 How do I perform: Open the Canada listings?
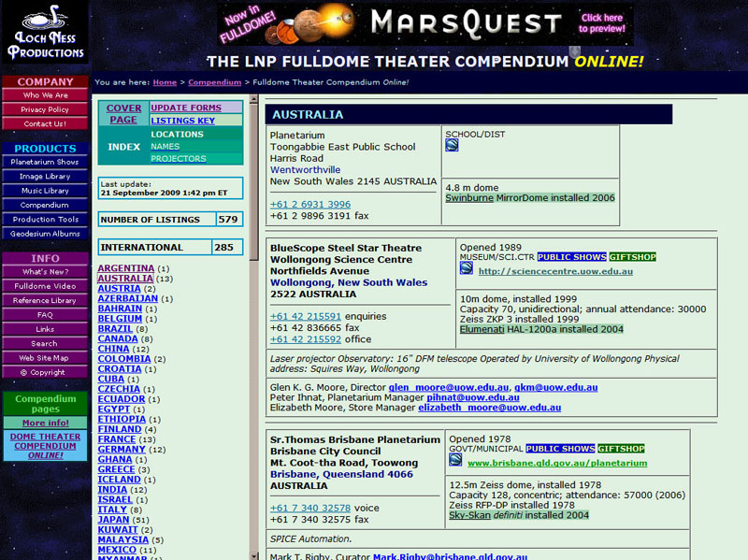[118, 338]
